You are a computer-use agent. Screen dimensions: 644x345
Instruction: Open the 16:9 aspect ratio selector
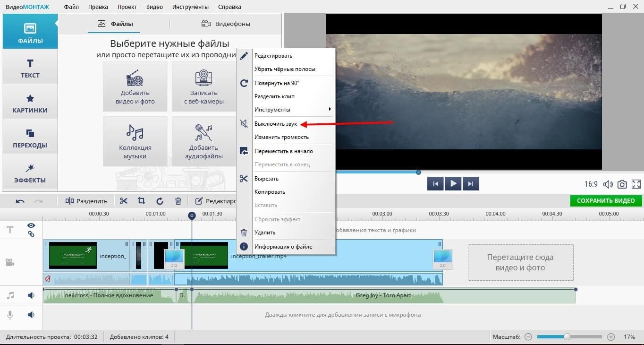tap(591, 184)
